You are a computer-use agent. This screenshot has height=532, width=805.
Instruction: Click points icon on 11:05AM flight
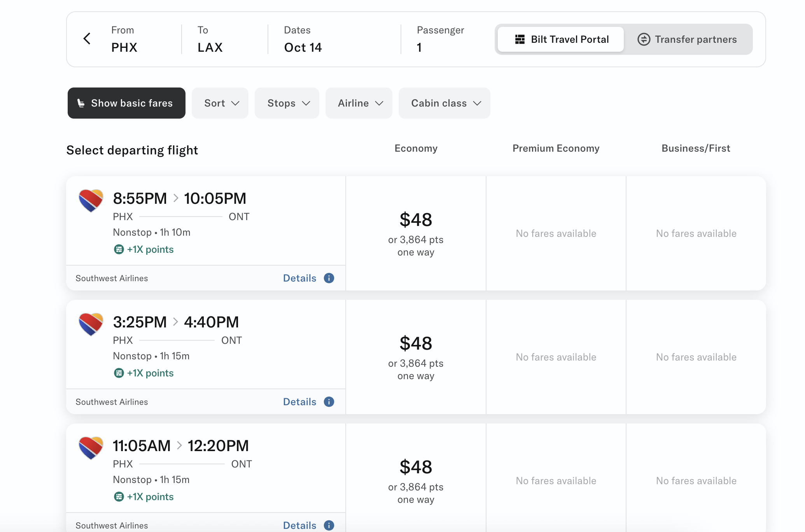(x=119, y=497)
